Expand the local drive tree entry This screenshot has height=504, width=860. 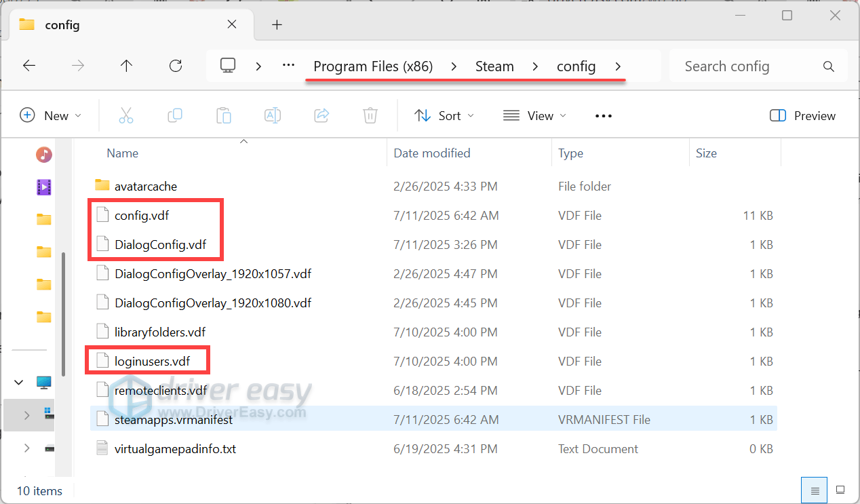27,414
